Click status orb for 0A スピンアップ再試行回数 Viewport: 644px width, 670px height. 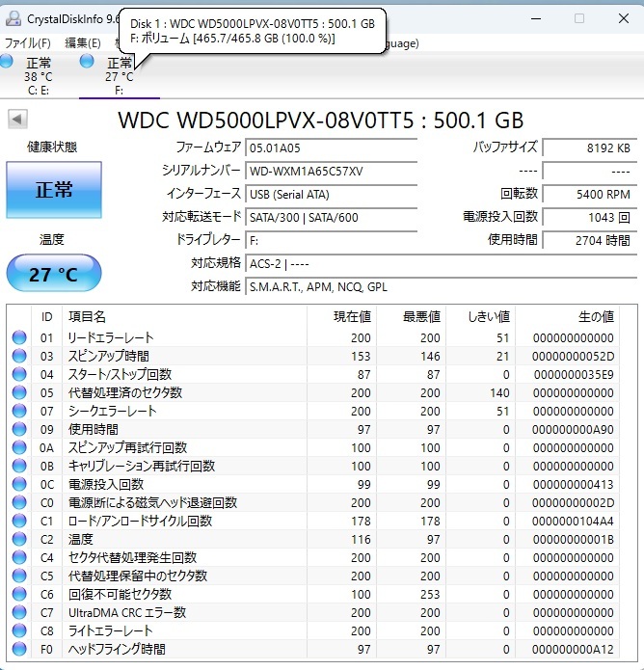19,448
